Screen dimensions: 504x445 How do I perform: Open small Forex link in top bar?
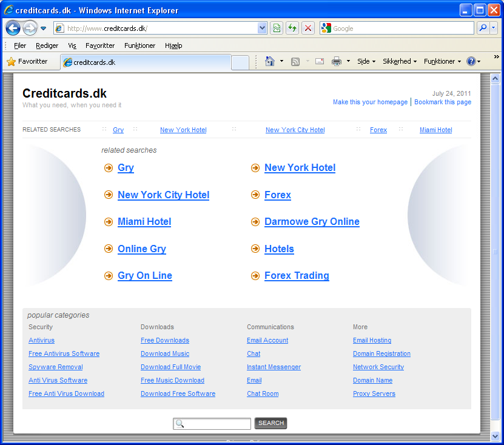(x=378, y=130)
